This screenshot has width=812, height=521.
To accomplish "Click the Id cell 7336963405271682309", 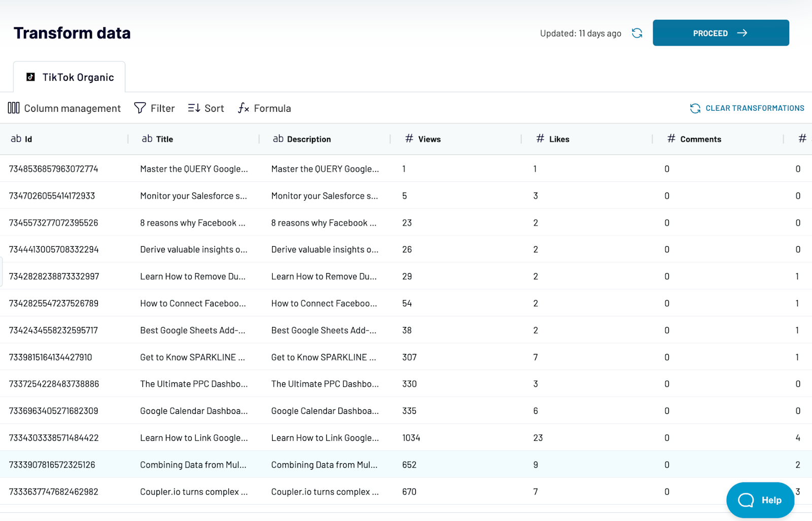I will tap(53, 411).
